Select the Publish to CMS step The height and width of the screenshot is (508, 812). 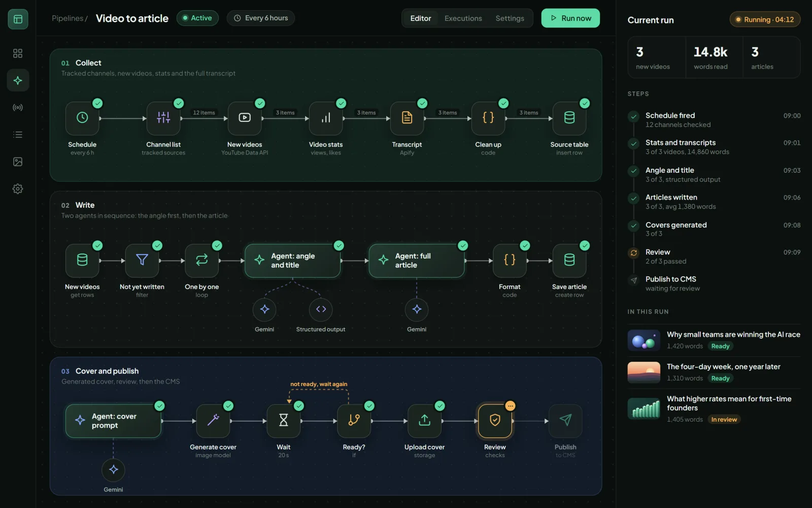714,283
